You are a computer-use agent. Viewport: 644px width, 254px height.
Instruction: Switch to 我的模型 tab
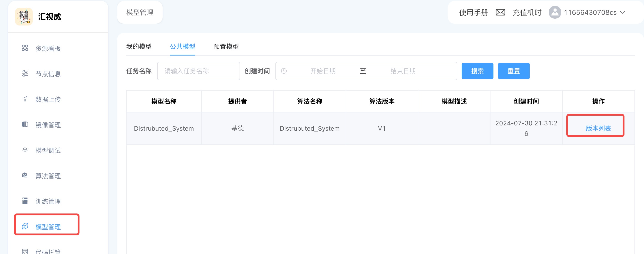point(139,47)
